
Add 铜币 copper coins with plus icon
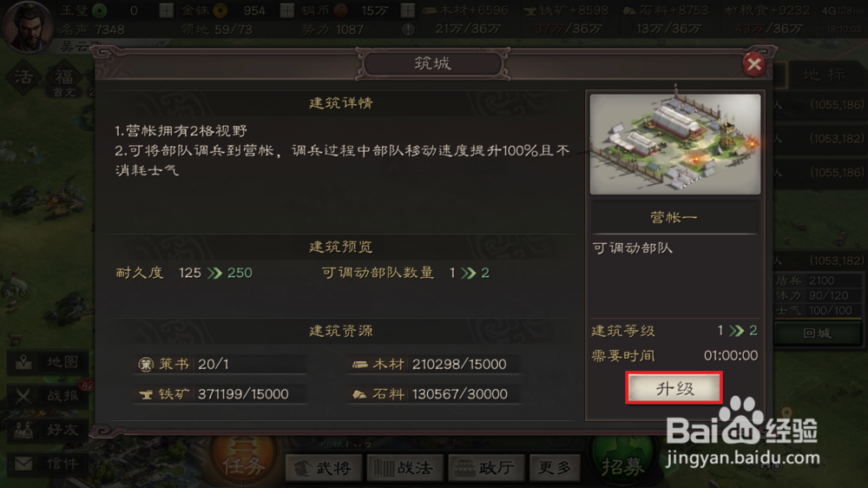tap(407, 10)
